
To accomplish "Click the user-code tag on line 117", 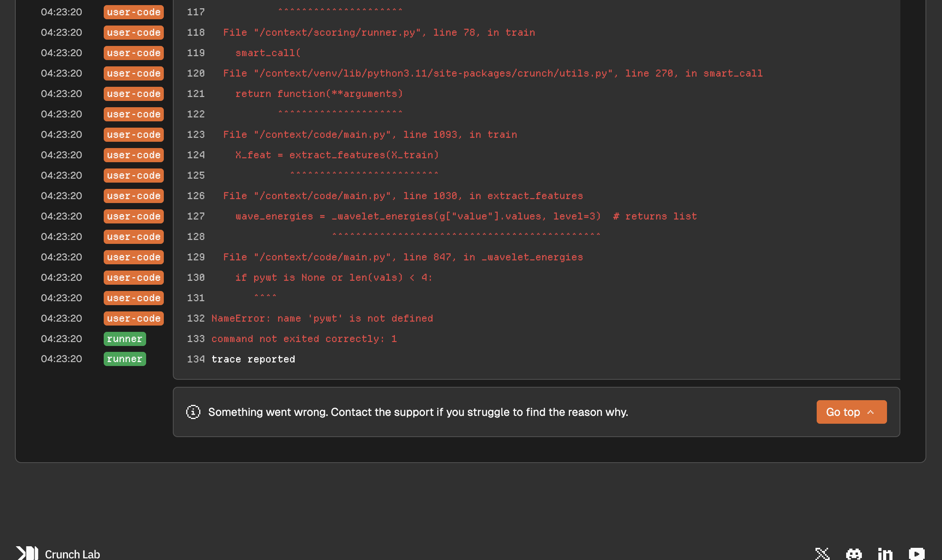I will (134, 12).
